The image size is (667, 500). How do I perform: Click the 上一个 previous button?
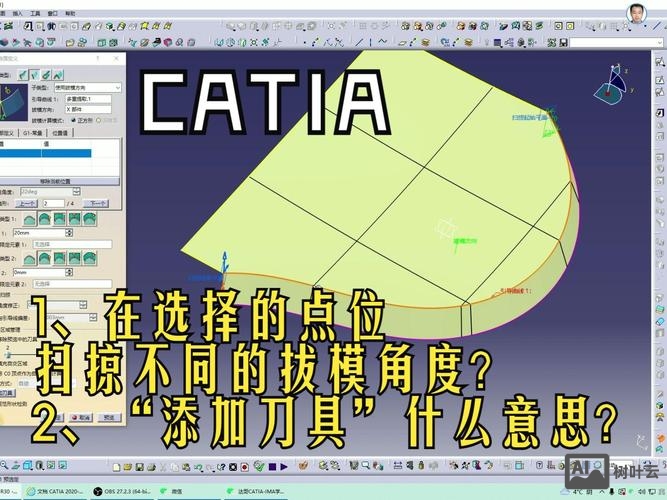pyautogui.click(x=26, y=203)
